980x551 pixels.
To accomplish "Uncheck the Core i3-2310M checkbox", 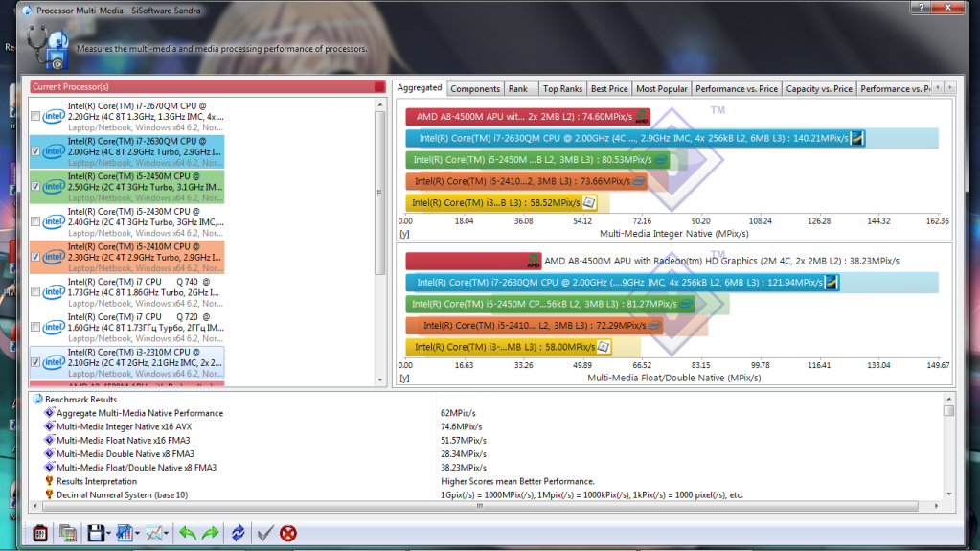I will (35, 362).
